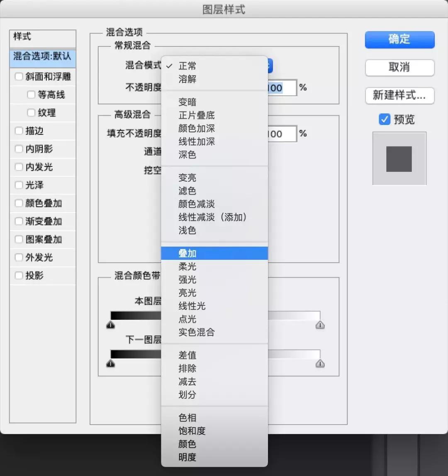Viewport: 448px width, 476px height.
Task: Enable the 外发光 (Outer Glow) checkbox
Action: pyautogui.click(x=19, y=257)
